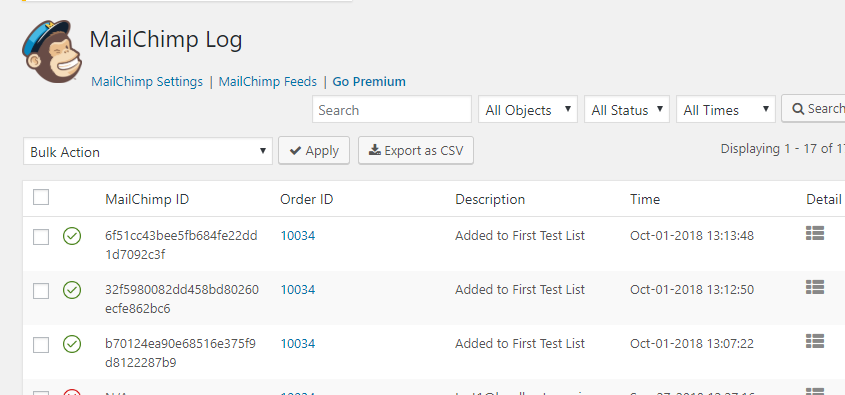The height and width of the screenshot is (395, 845).
Task: Open the All Objects filter dropdown
Action: coord(528,109)
